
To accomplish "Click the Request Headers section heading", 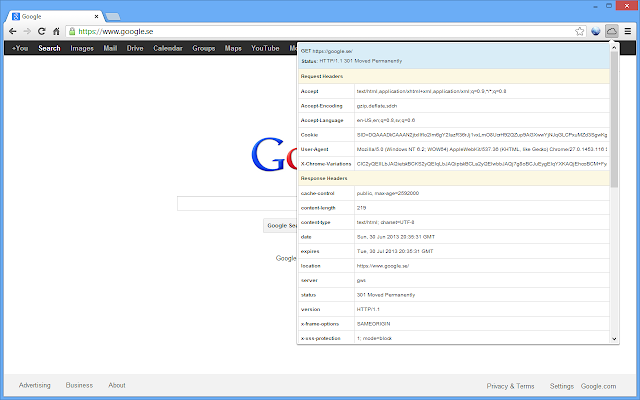I will pos(322,76).
